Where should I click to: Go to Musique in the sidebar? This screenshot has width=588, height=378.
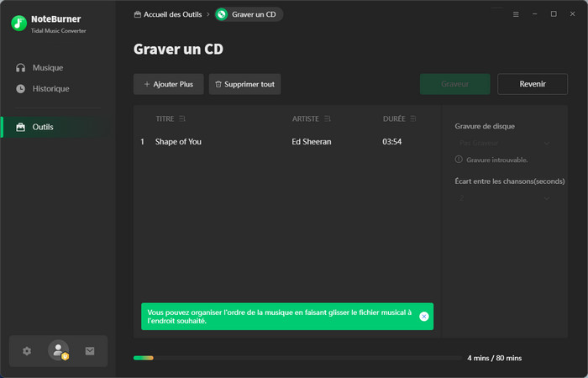click(47, 67)
